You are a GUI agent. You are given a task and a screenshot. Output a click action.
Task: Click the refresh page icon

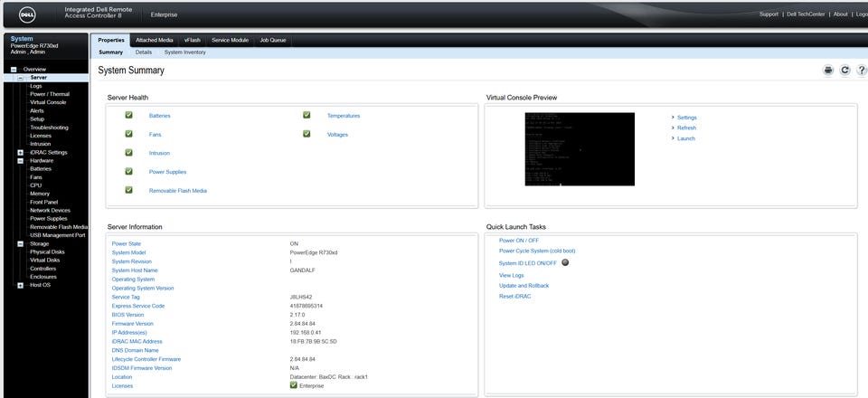click(x=844, y=71)
